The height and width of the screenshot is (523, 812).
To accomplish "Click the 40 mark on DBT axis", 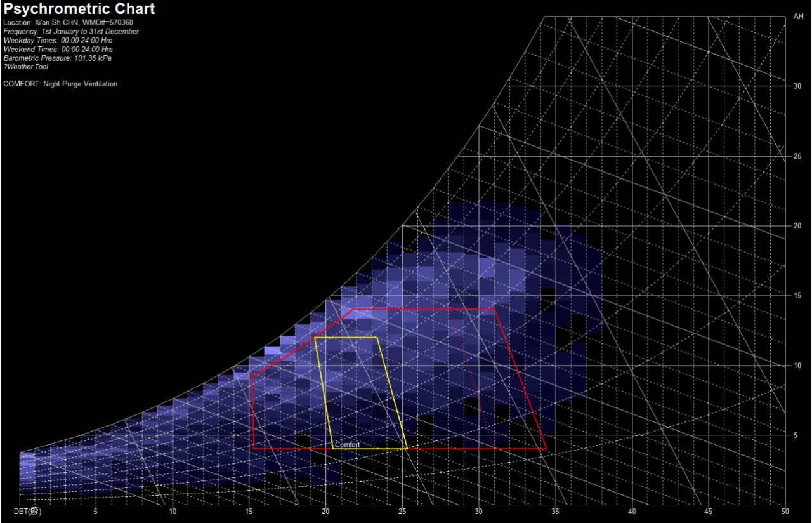I will tap(632, 512).
